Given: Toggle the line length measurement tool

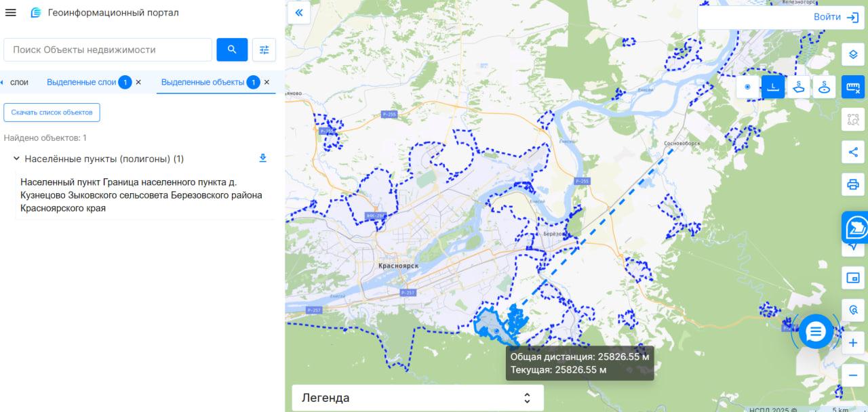Looking at the screenshot, I should pyautogui.click(x=773, y=87).
